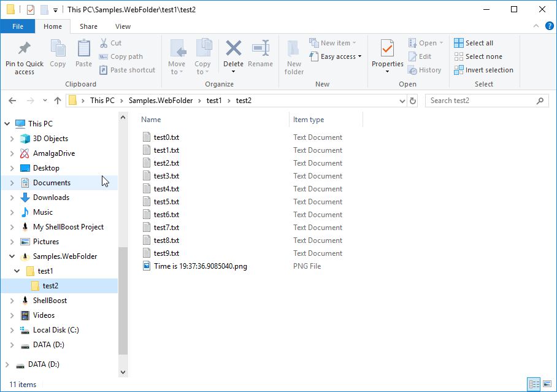Select My ShellBoost Project in tree

click(68, 227)
